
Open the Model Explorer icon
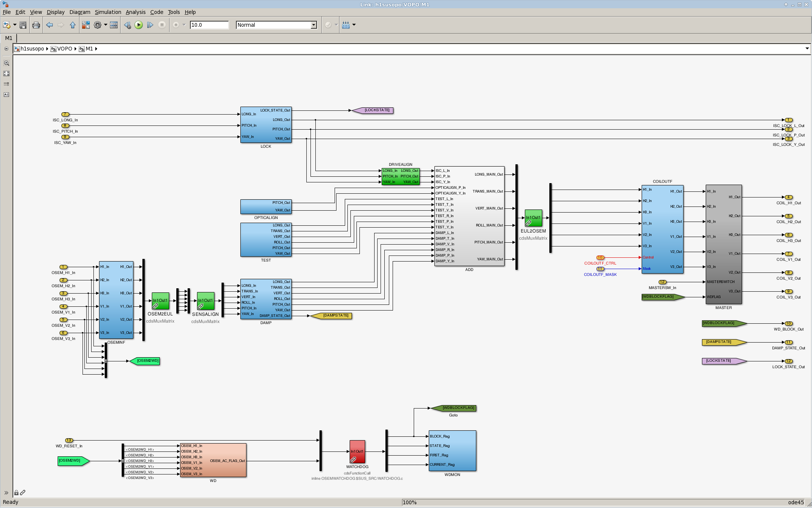(114, 25)
